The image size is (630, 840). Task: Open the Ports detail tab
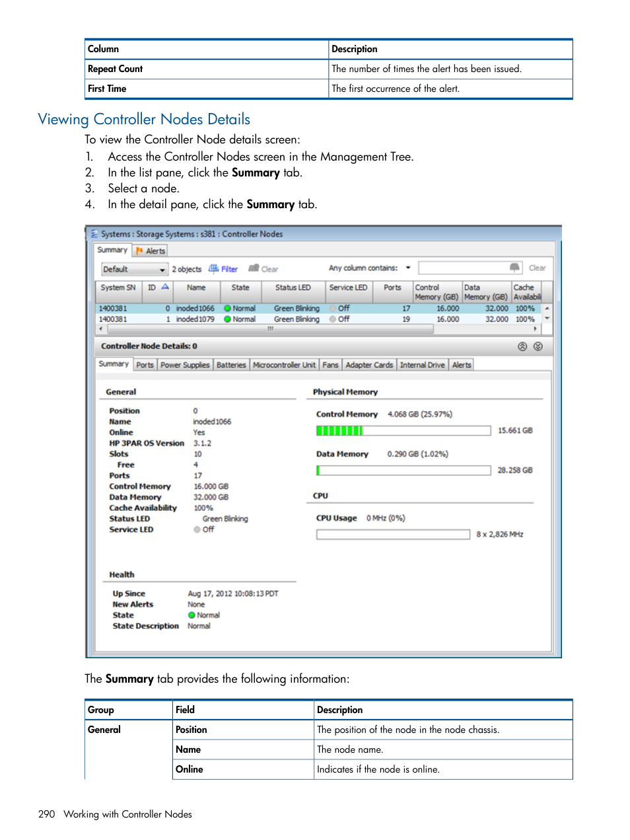pyautogui.click(x=145, y=365)
